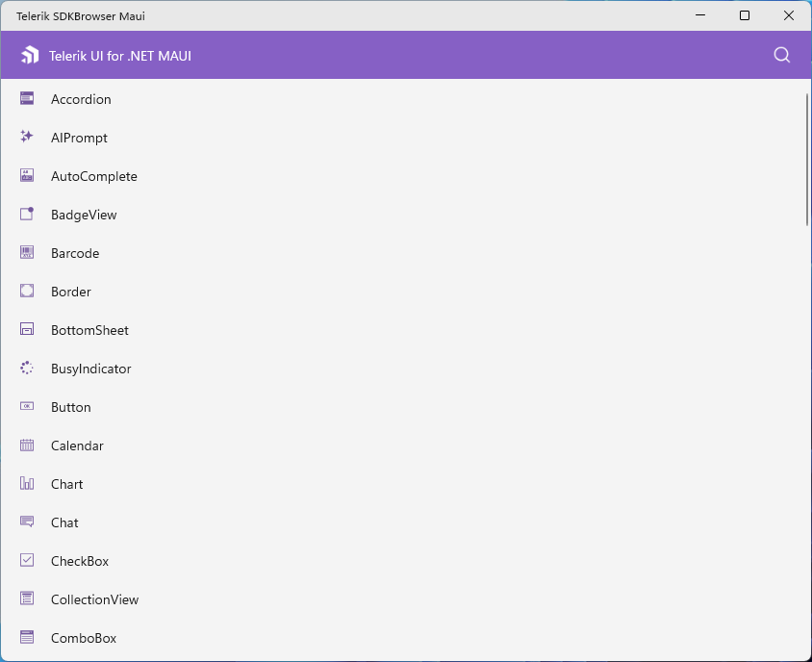Image resolution: width=812 pixels, height=662 pixels.
Task: Close the Telerik SDKBrowser Maui window
Action: (788, 15)
